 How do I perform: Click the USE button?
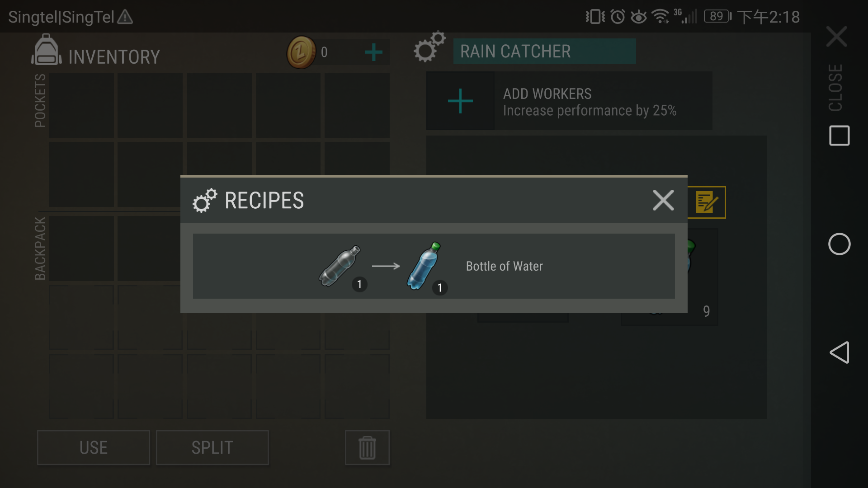tap(94, 447)
